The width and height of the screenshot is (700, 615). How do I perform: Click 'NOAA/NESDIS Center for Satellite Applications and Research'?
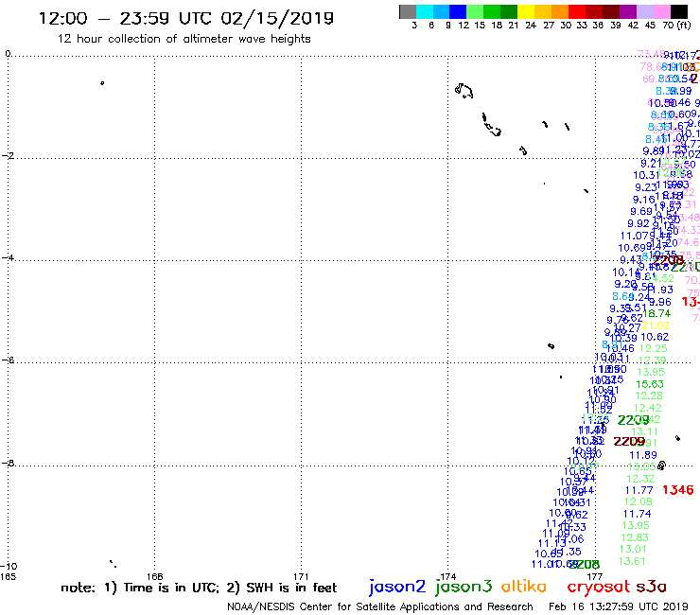click(x=380, y=607)
